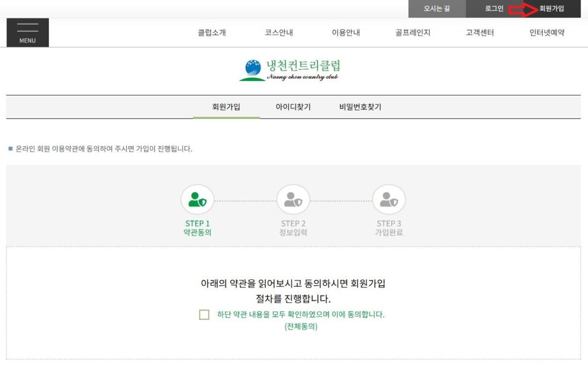Open the 이용안내 menu

pos(347,33)
